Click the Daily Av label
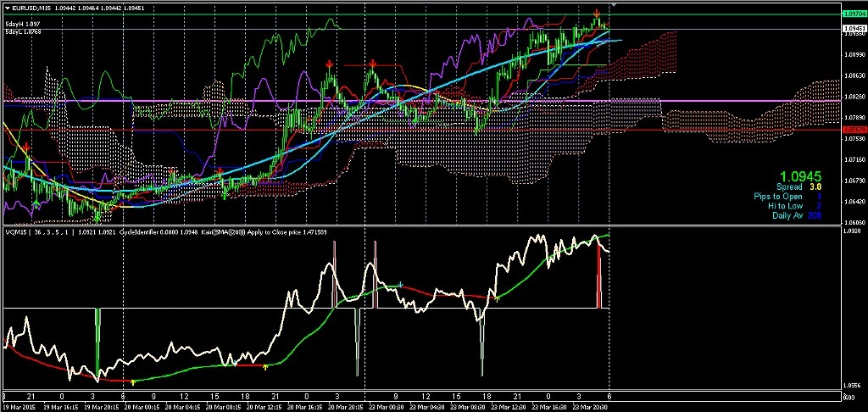 point(787,214)
